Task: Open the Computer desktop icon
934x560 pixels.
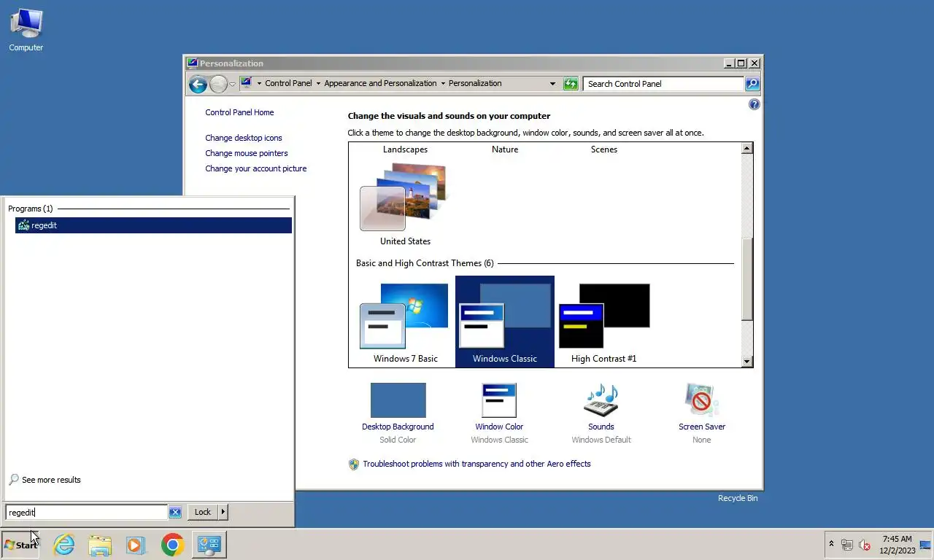Action: [26, 31]
